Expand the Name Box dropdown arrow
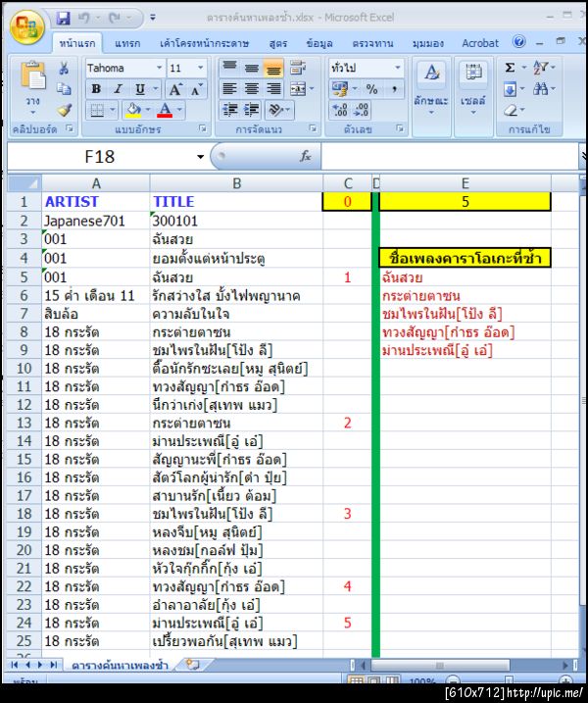This screenshot has height=703, width=588. click(200, 157)
